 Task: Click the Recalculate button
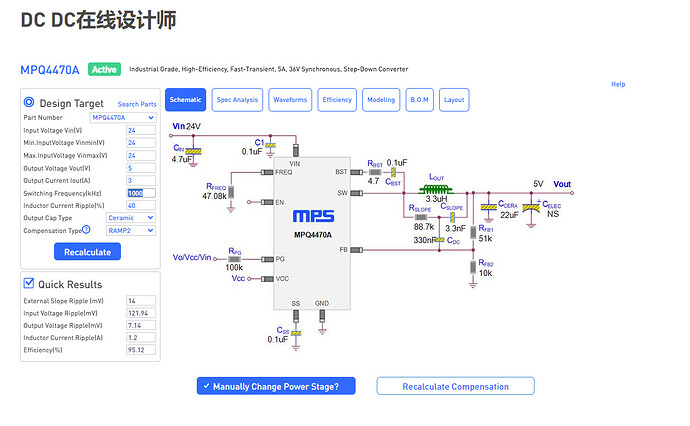coord(87,252)
